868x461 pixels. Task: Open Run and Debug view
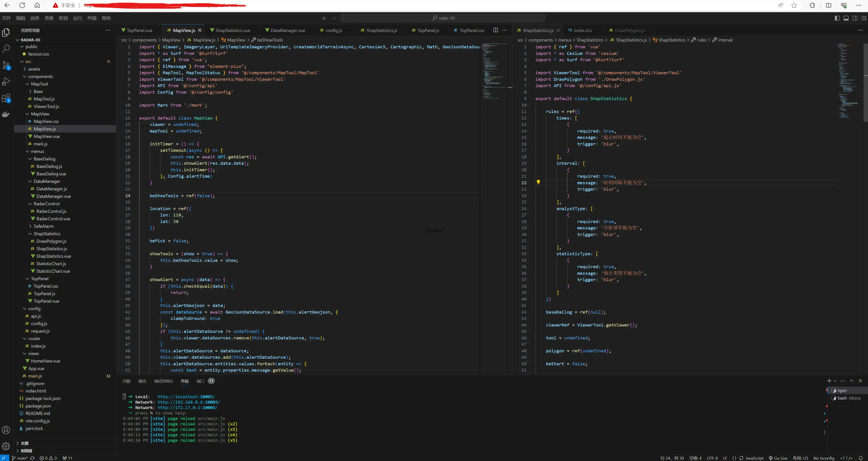[x=6, y=82]
